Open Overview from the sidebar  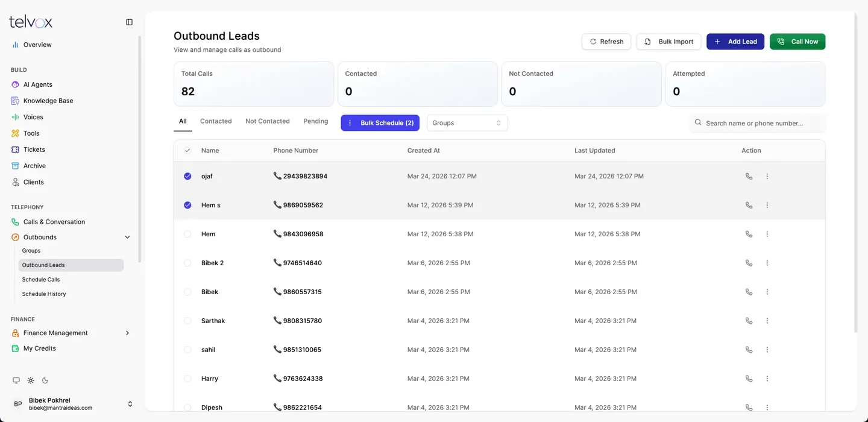(x=37, y=45)
